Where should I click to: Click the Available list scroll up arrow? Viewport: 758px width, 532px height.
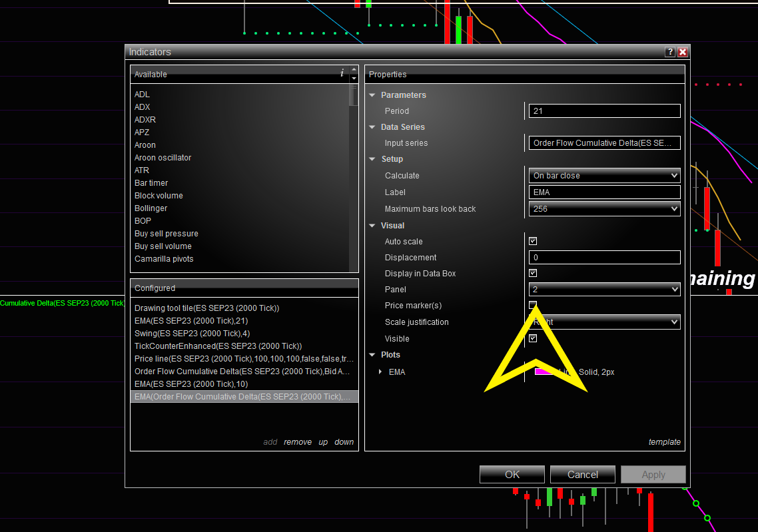pos(354,70)
